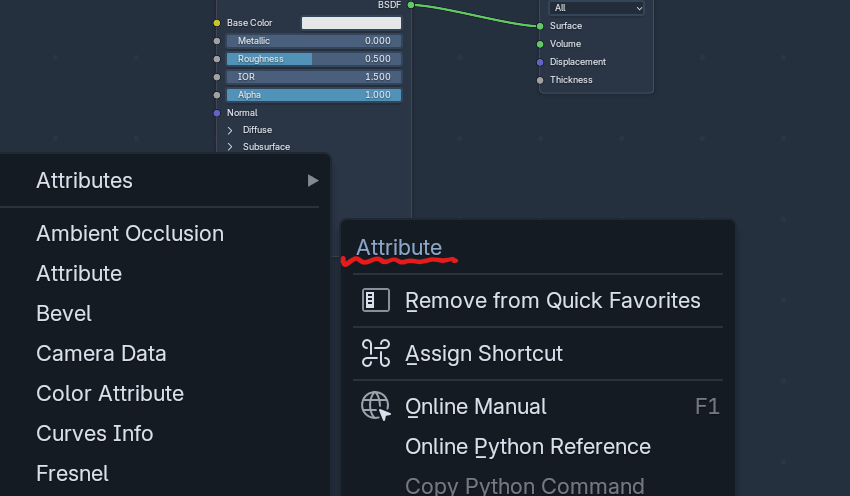
Task: Expand the Subsurface panel chevron
Action: (x=230, y=147)
